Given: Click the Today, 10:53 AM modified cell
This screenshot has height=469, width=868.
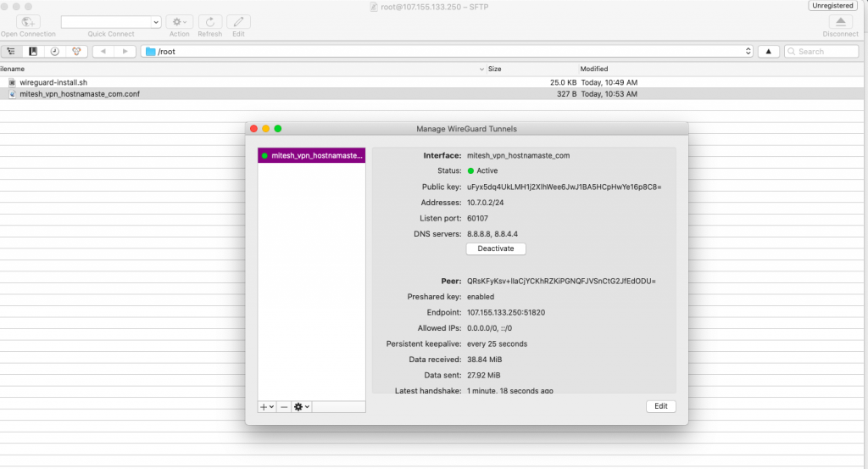Looking at the screenshot, I should pyautogui.click(x=609, y=94).
